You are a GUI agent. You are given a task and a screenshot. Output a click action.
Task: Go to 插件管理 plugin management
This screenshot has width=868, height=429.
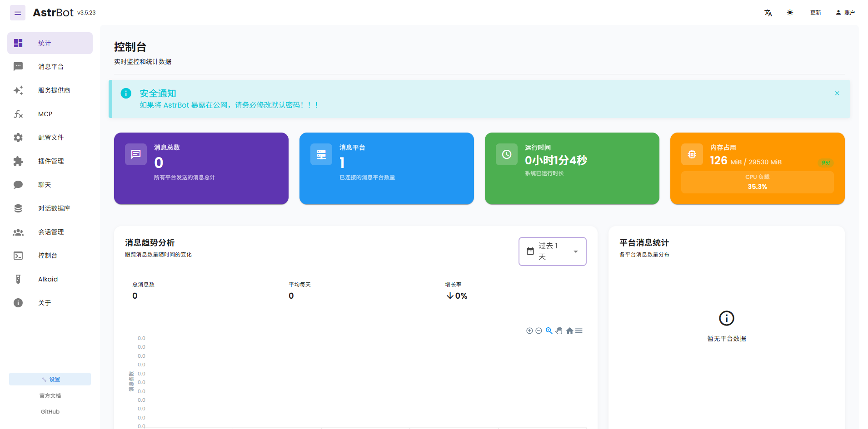pyautogui.click(x=50, y=161)
